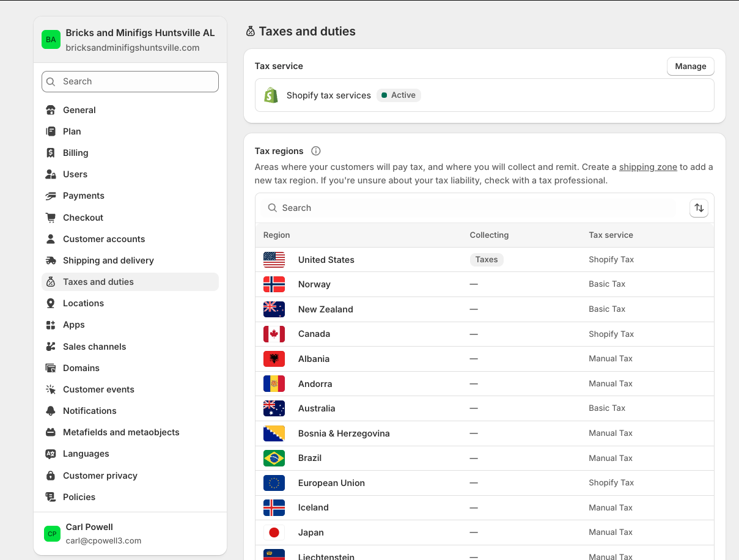Click Bricks and Minifigs Huntsville AL store header
This screenshot has height=560, width=739.
[x=130, y=40]
